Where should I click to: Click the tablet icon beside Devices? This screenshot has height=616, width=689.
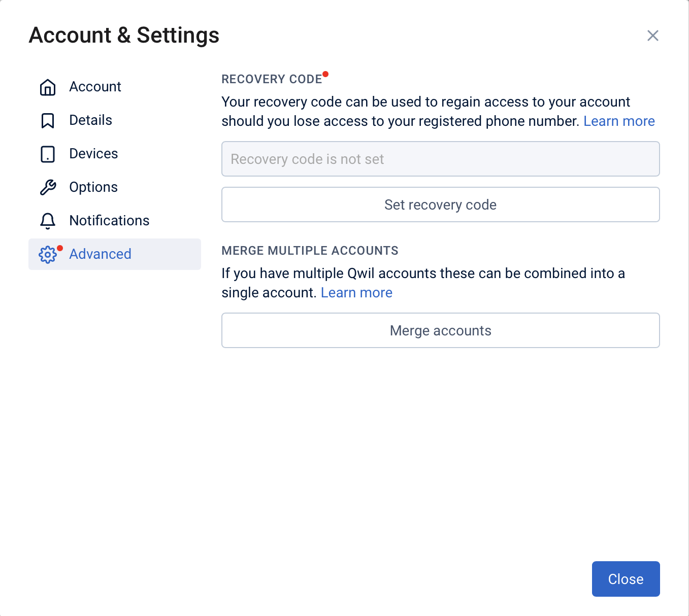(48, 154)
